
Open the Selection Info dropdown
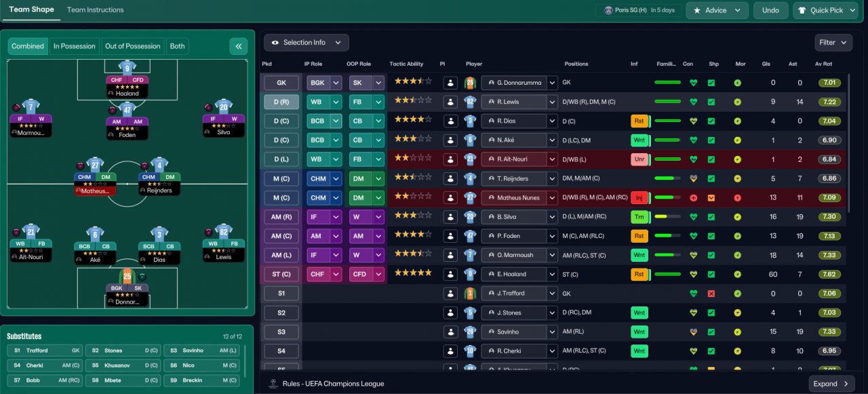(307, 42)
